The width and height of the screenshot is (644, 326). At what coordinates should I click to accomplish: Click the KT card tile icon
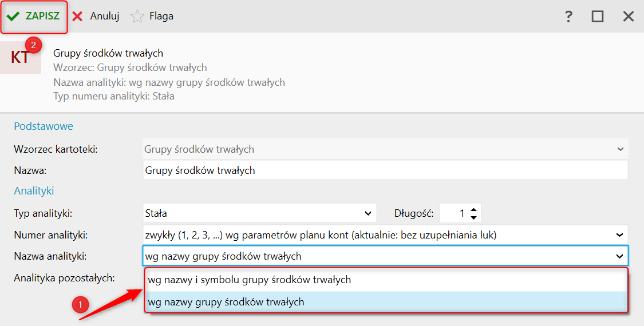(21, 57)
